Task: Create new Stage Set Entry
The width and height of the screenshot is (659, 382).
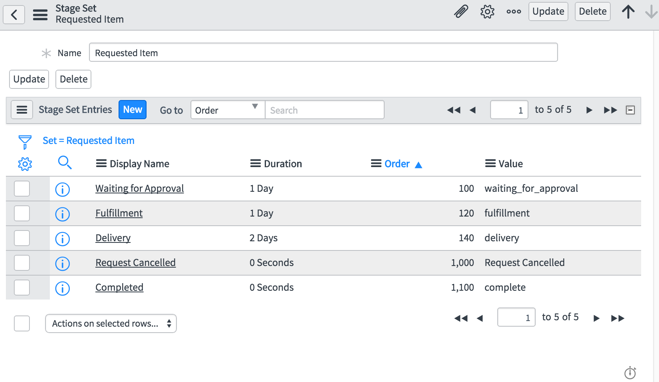Action: pos(132,110)
